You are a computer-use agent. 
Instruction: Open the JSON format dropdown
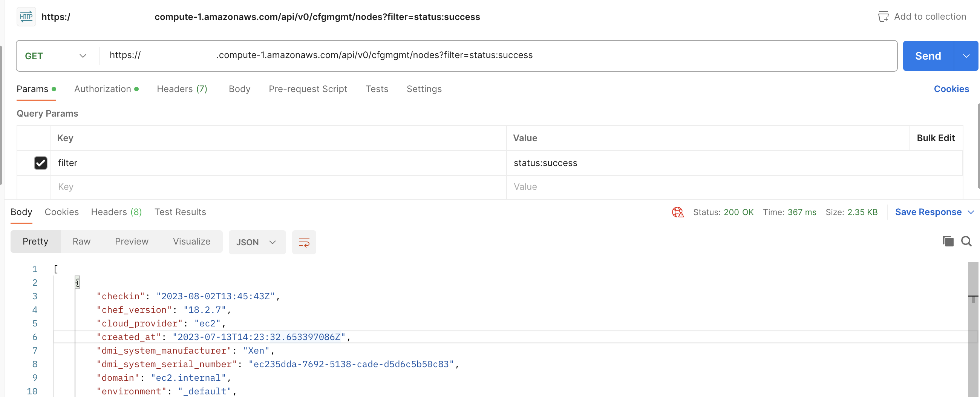(257, 242)
